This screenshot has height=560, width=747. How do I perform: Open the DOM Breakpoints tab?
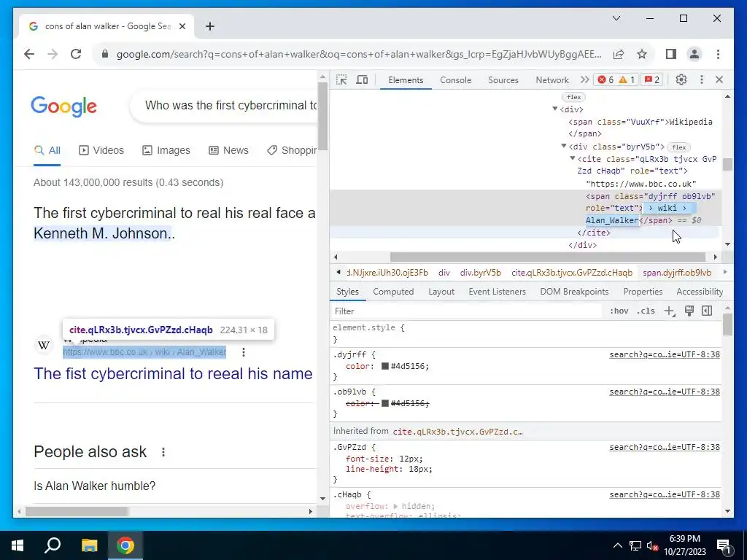[574, 292]
